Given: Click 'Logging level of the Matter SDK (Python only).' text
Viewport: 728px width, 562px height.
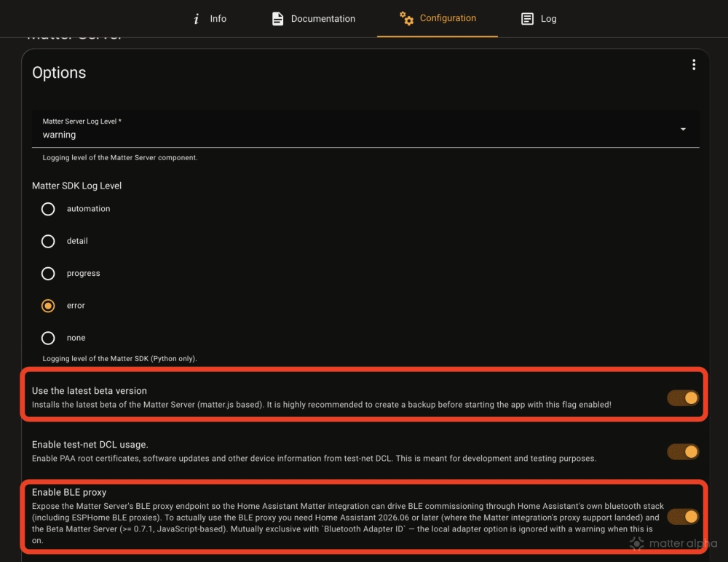Looking at the screenshot, I should (x=120, y=359).
